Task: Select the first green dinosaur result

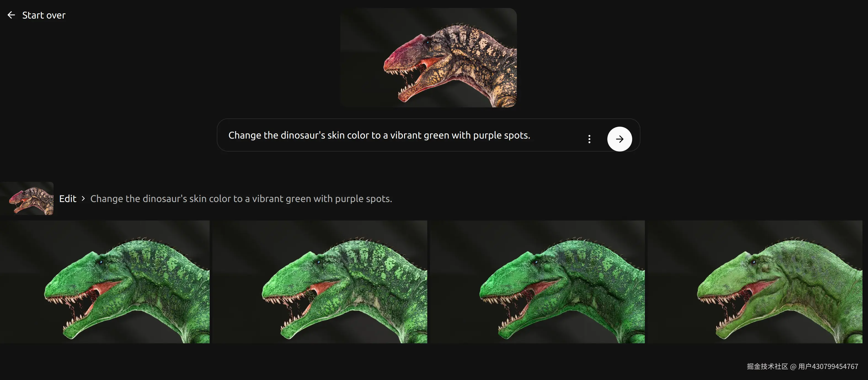Action: pos(105,282)
